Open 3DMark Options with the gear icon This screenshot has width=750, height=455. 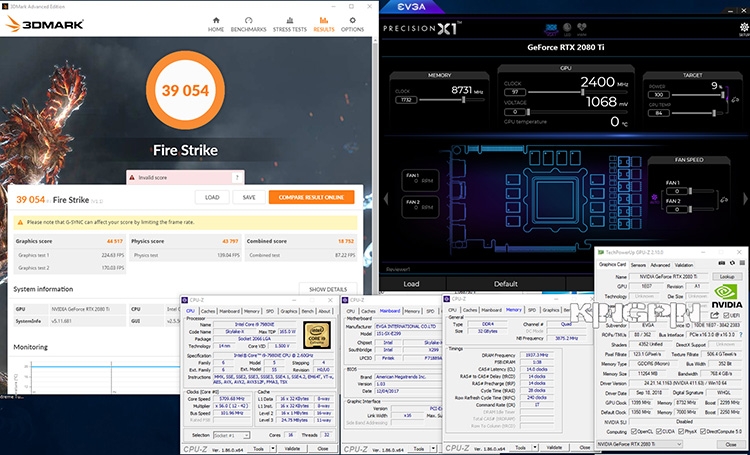tap(352, 23)
